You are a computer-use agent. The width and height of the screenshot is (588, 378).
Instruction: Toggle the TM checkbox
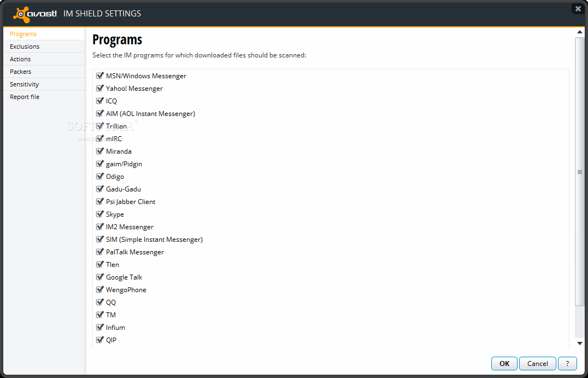click(x=100, y=315)
